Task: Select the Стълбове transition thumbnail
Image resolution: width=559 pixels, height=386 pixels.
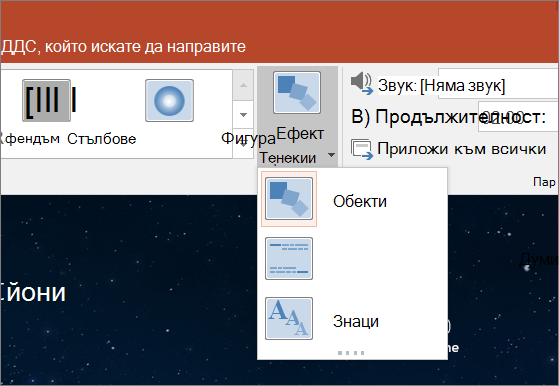Action: coord(47,101)
